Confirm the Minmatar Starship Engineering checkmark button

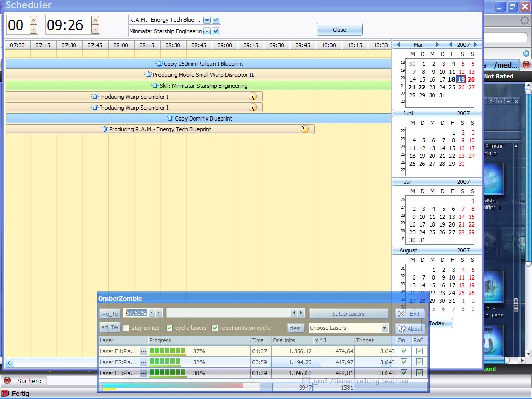click(x=216, y=31)
